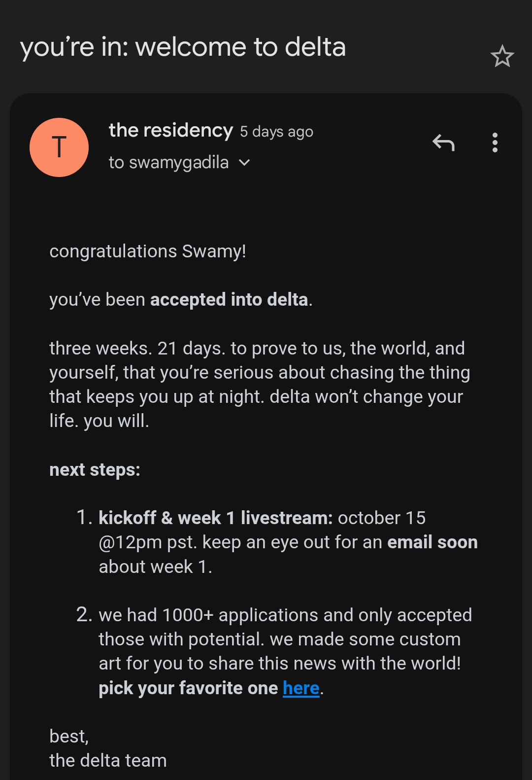
Task: Reply to the residency's email
Action: point(443,143)
